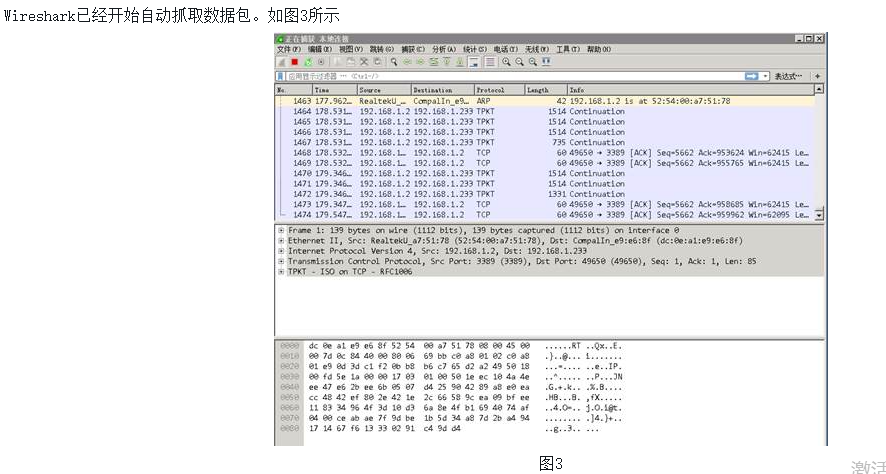Click the 表达式 expression button
This screenshot has height=474, width=886.
click(x=788, y=76)
